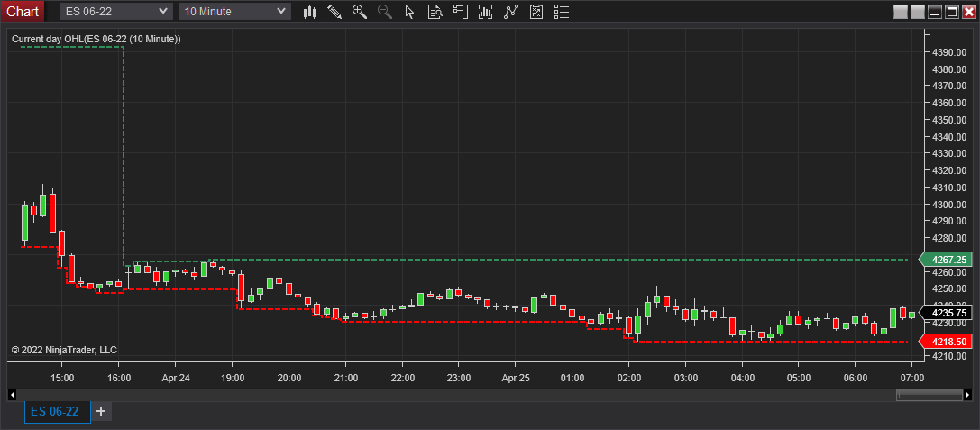This screenshot has height=430, width=980.
Task: Click the 4250.00 price axis label
Action: (x=950, y=288)
